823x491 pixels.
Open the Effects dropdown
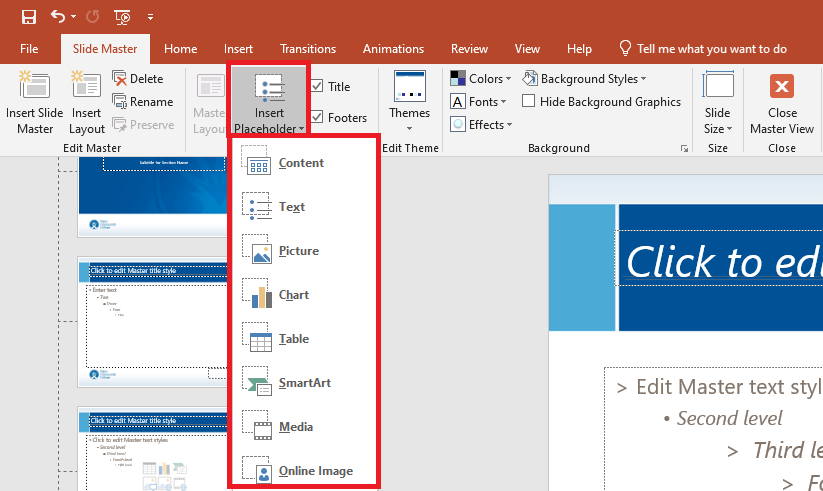(481, 125)
